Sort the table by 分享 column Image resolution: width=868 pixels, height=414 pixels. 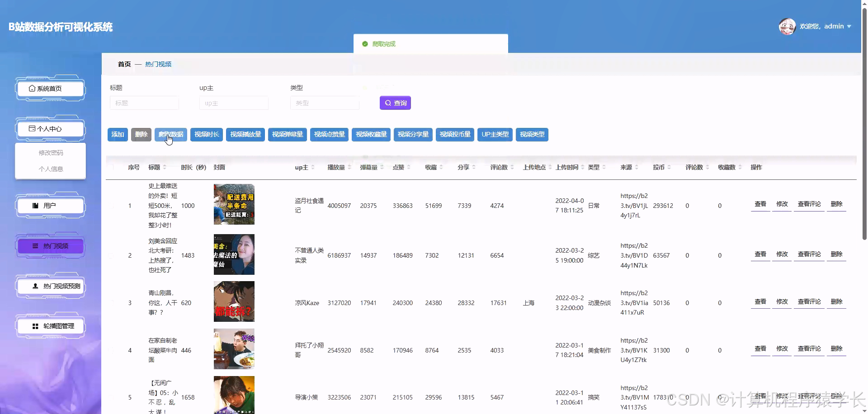coord(474,167)
